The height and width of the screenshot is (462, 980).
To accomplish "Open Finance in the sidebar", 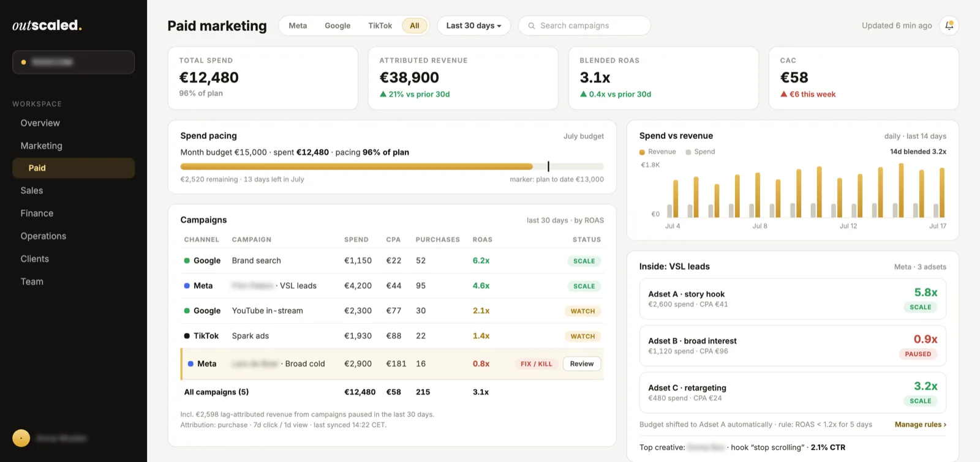I will (37, 213).
